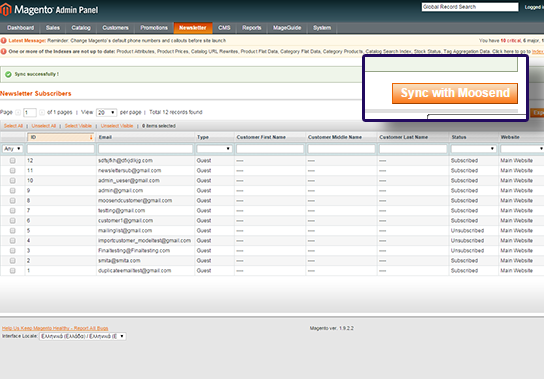Screen dimensions: 544x379
Task: Click email Finaltesting@Finaltesting.com
Action: point(134,251)
